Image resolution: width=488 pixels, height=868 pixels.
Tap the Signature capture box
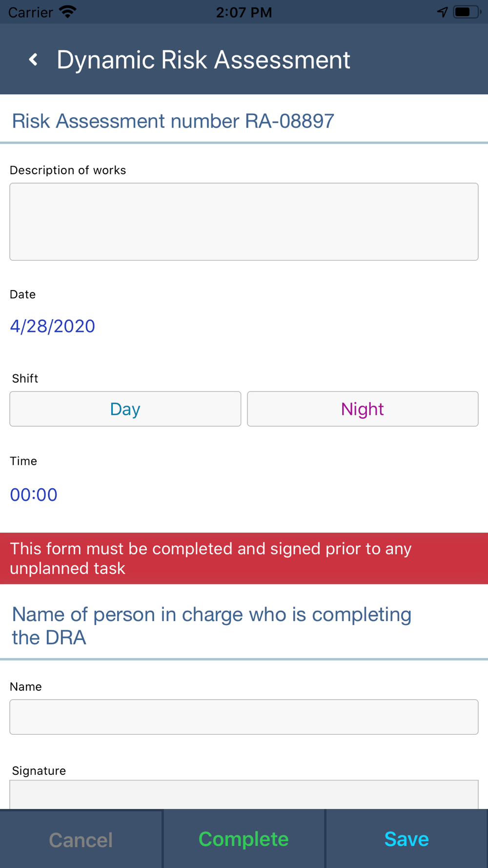pyautogui.click(x=244, y=794)
